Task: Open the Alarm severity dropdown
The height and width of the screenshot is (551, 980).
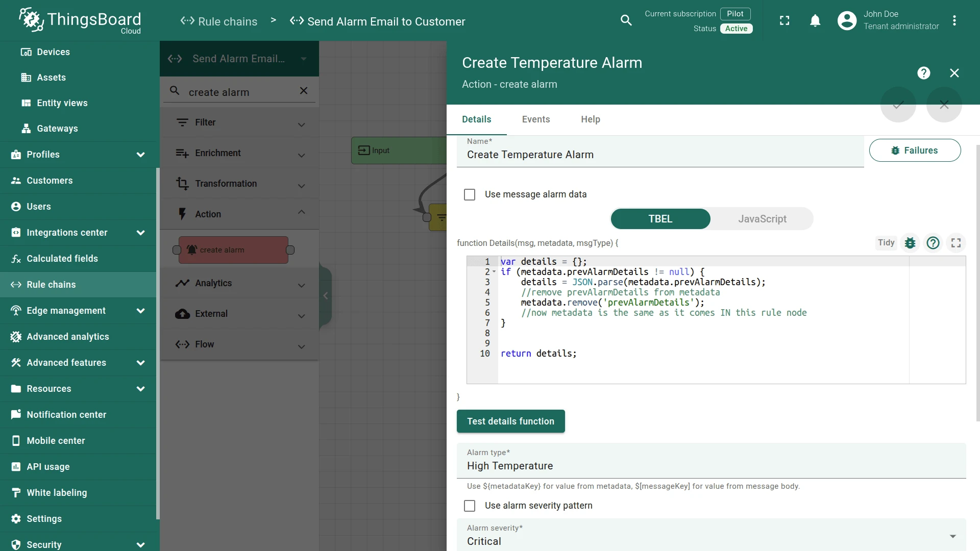Action: coord(711,536)
